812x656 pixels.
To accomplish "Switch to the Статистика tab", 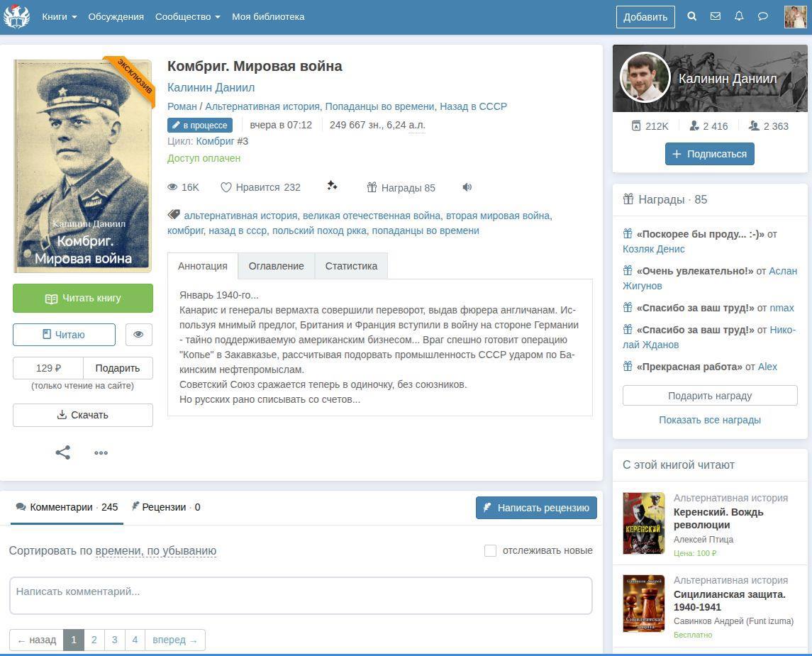I will coord(351,266).
